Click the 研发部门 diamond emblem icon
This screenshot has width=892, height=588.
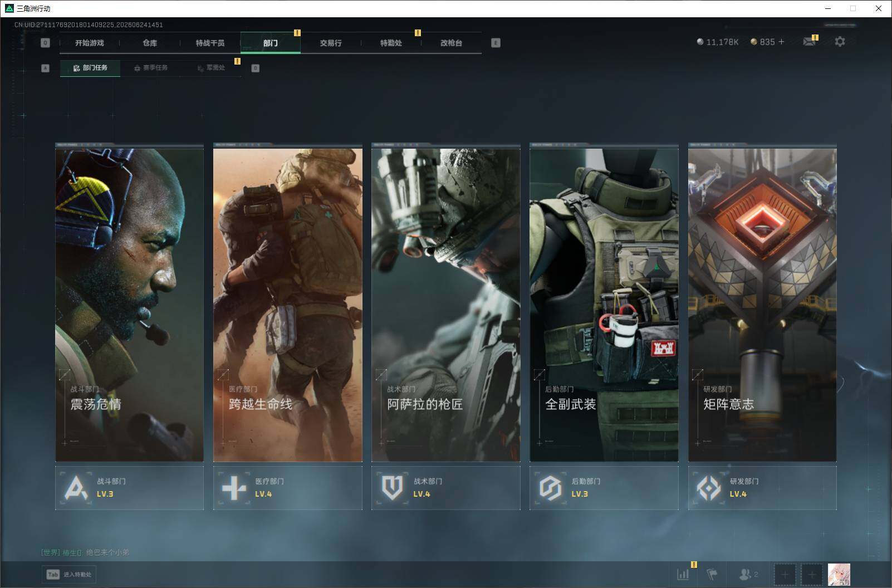[709, 488]
